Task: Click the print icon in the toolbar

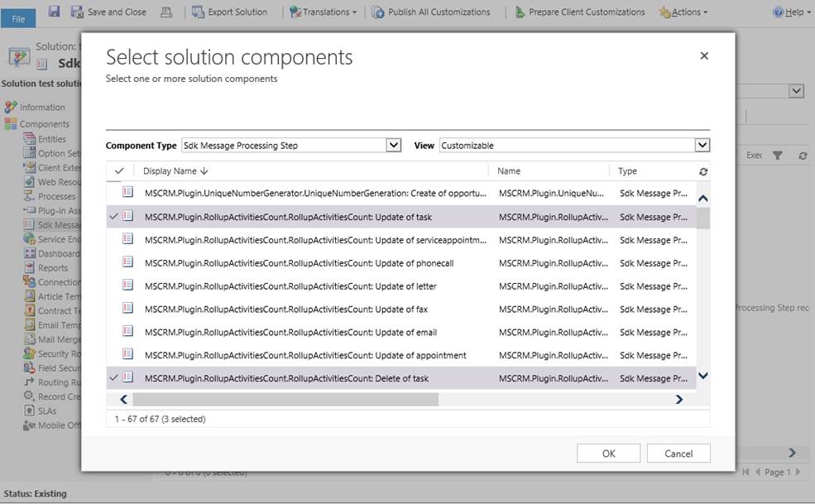Action: pos(166,12)
